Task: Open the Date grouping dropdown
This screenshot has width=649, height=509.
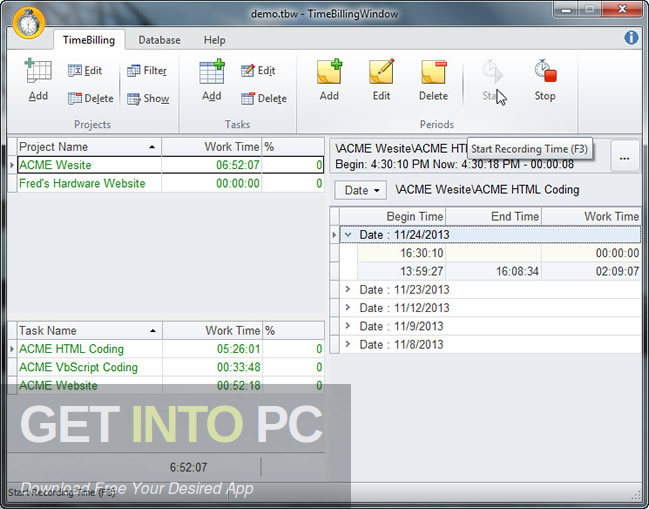Action: (361, 190)
